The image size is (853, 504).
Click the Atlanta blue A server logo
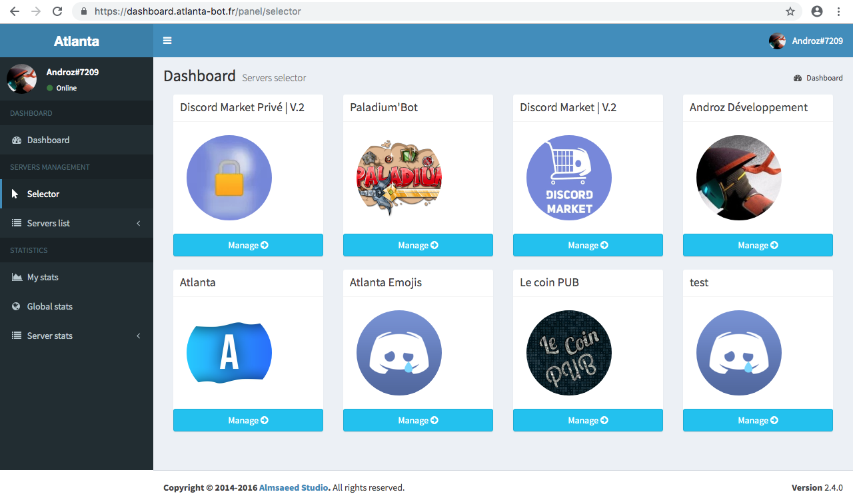(229, 353)
